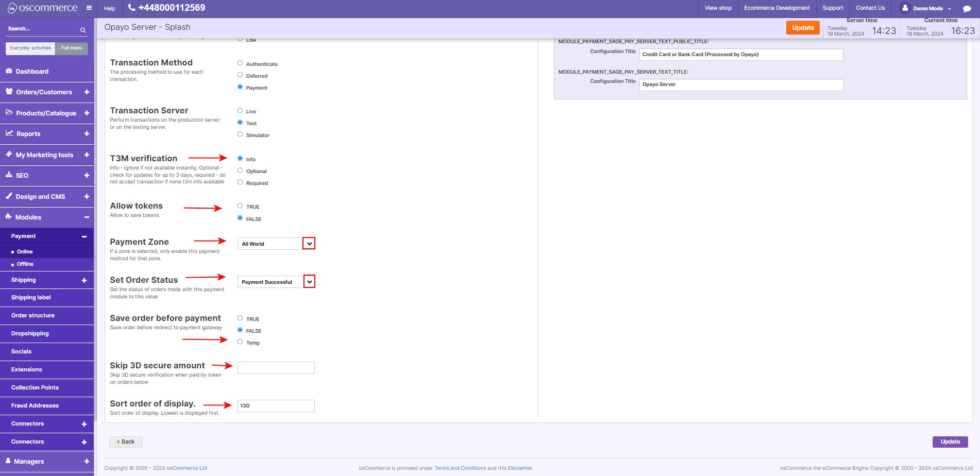Expand Products/Catalogue menu plus

[x=87, y=113]
